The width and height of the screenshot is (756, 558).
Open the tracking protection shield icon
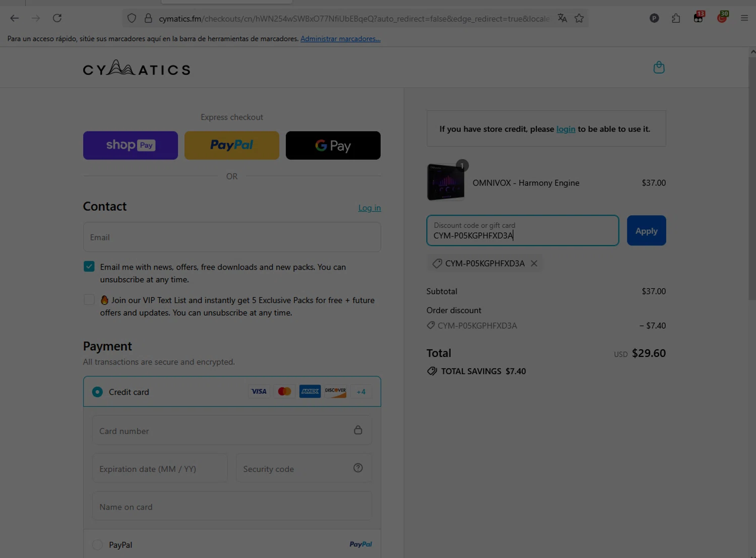(132, 19)
